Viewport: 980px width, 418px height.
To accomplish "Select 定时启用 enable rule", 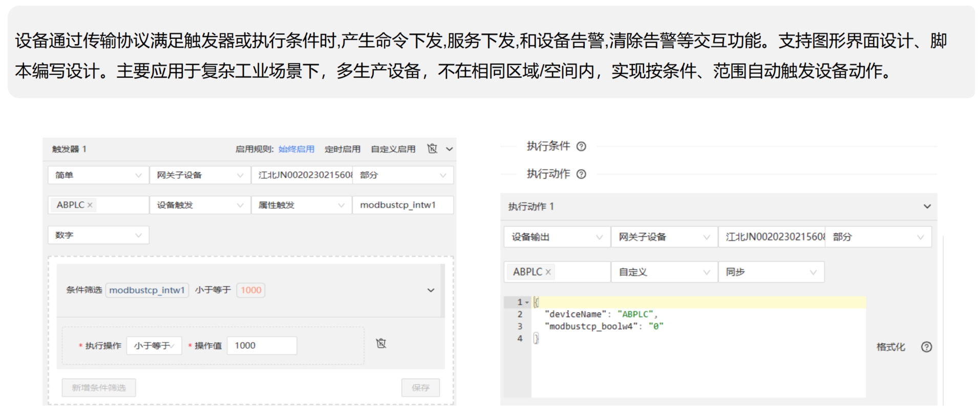I will (342, 149).
